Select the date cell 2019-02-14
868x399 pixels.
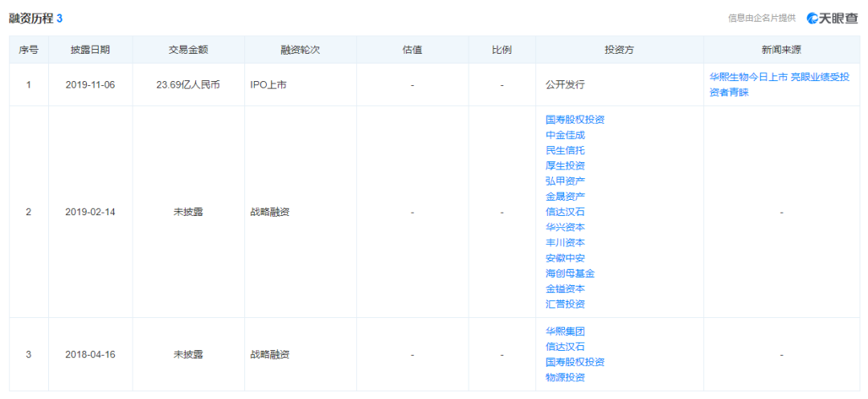90,212
